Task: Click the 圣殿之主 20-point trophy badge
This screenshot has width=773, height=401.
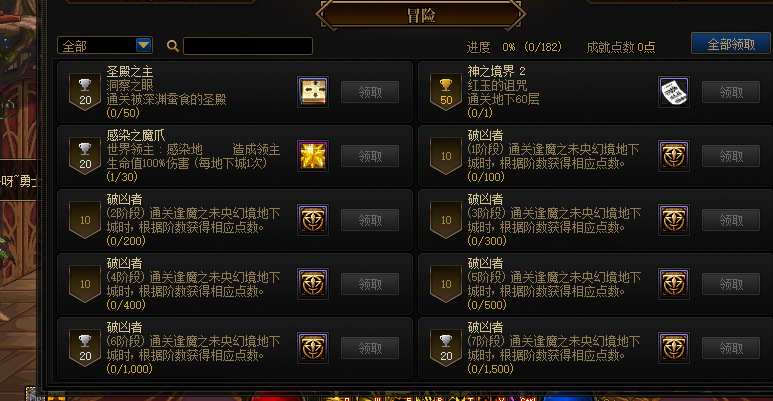Action: coord(85,92)
